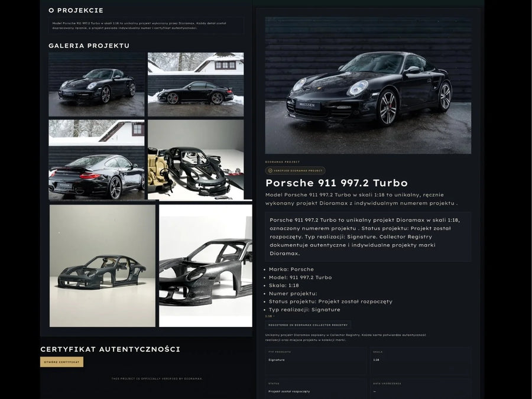This screenshot has height=399, width=532.
Task: Open gallery photo of Porsche front view
Action: [x=96, y=85]
